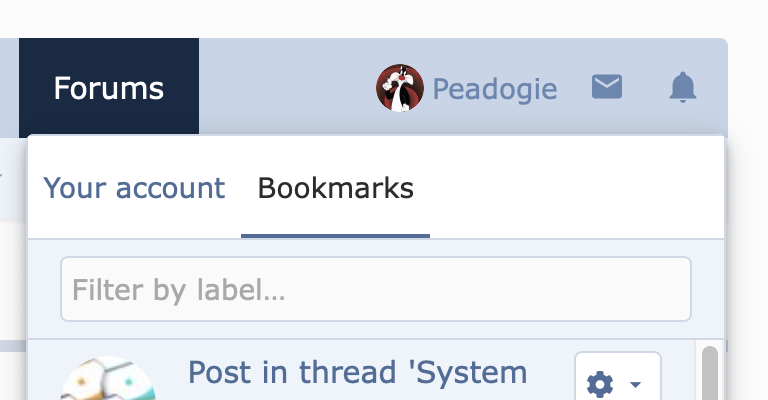The height and width of the screenshot is (400, 768).
Task: Expand the caret beside the bookmark gear
Action: (x=635, y=384)
